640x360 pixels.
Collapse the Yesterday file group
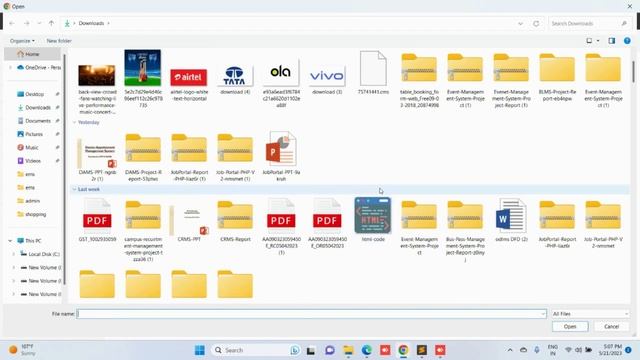tap(74, 122)
